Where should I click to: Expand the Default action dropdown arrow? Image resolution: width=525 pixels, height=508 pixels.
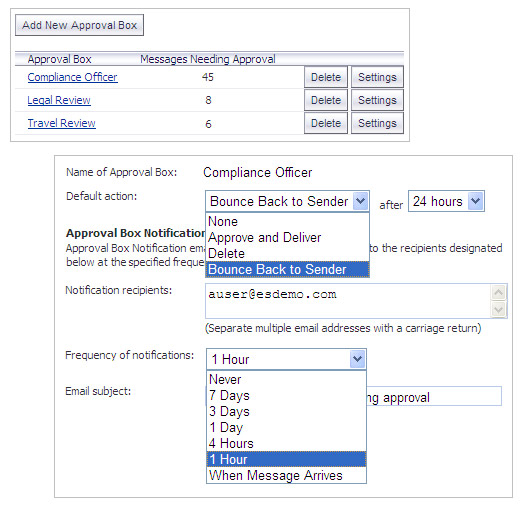pos(361,201)
